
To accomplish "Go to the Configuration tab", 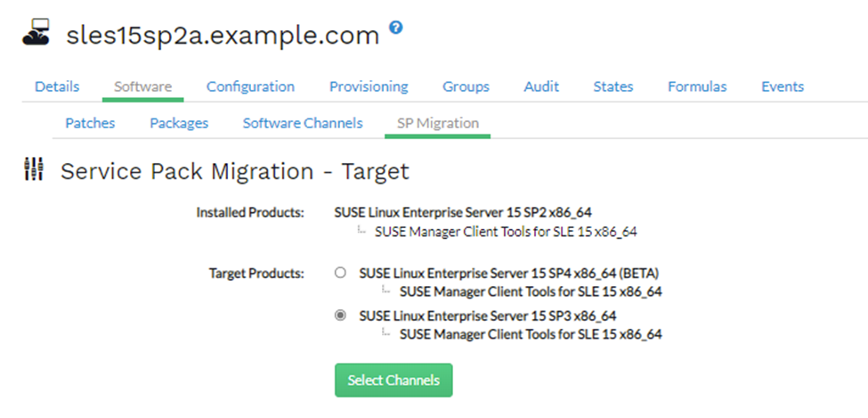I will coord(250,86).
